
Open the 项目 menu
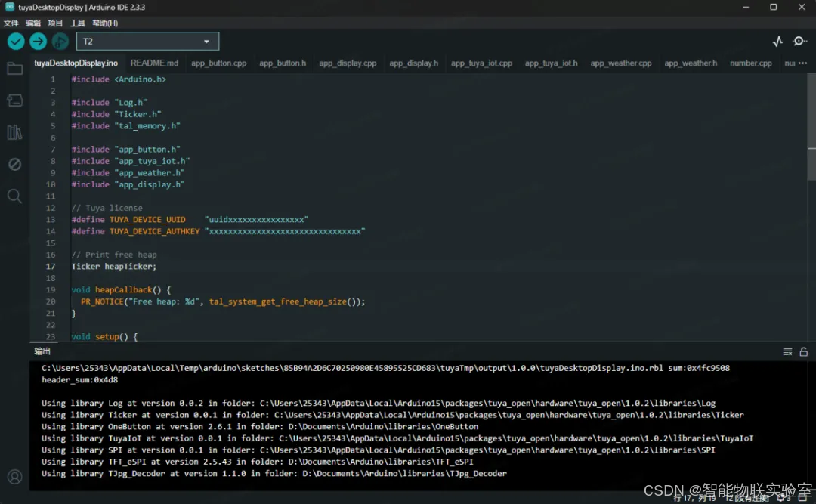click(x=55, y=23)
